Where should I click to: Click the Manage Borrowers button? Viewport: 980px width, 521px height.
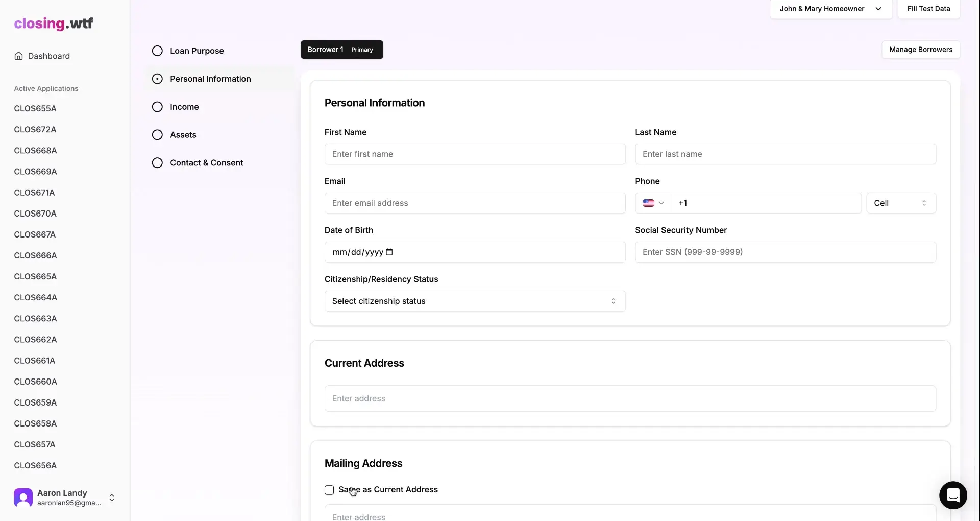[921, 49]
